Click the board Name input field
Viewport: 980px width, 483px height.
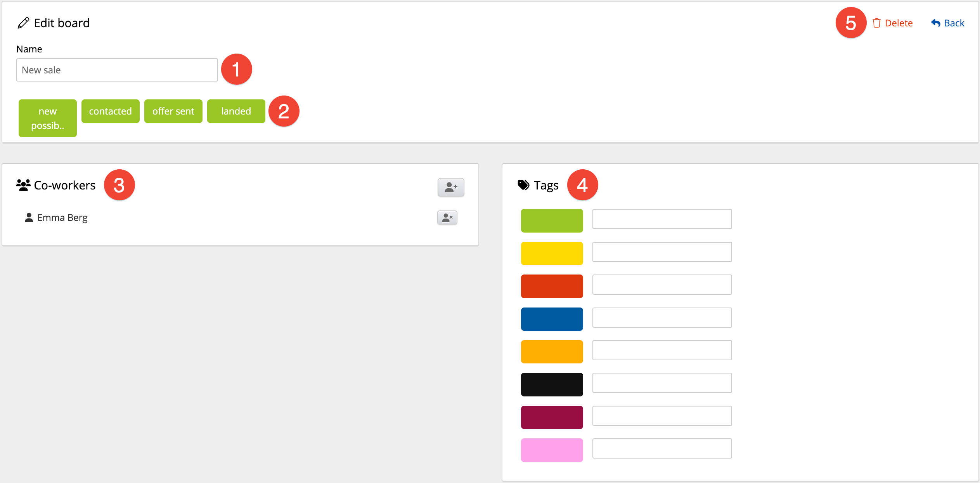(x=117, y=70)
